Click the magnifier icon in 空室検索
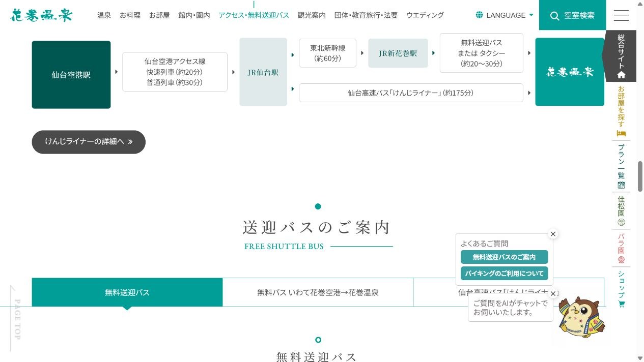The width and height of the screenshot is (644, 362). coord(555,16)
